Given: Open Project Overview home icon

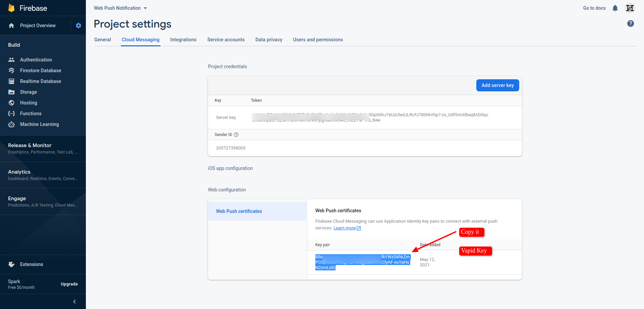Looking at the screenshot, I should coord(11,26).
